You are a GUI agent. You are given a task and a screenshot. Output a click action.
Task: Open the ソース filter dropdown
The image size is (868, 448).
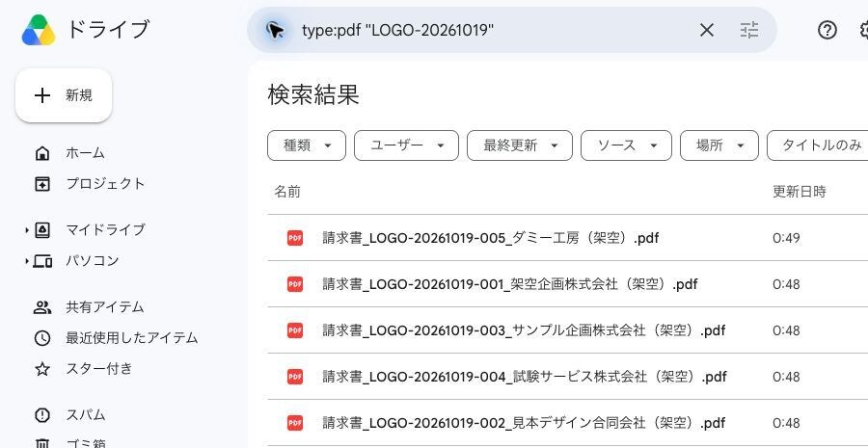(x=626, y=145)
